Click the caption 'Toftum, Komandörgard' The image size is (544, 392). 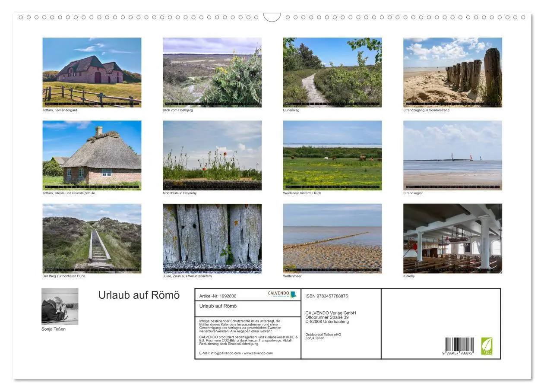60,110
